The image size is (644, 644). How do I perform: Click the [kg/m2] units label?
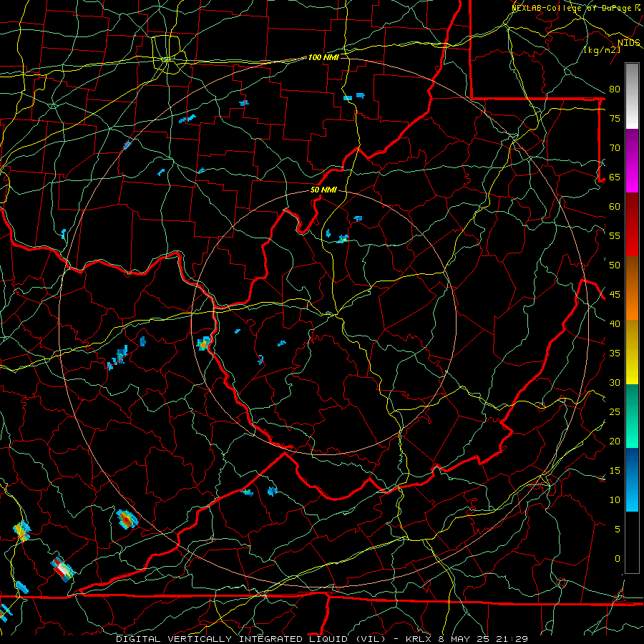point(602,50)
